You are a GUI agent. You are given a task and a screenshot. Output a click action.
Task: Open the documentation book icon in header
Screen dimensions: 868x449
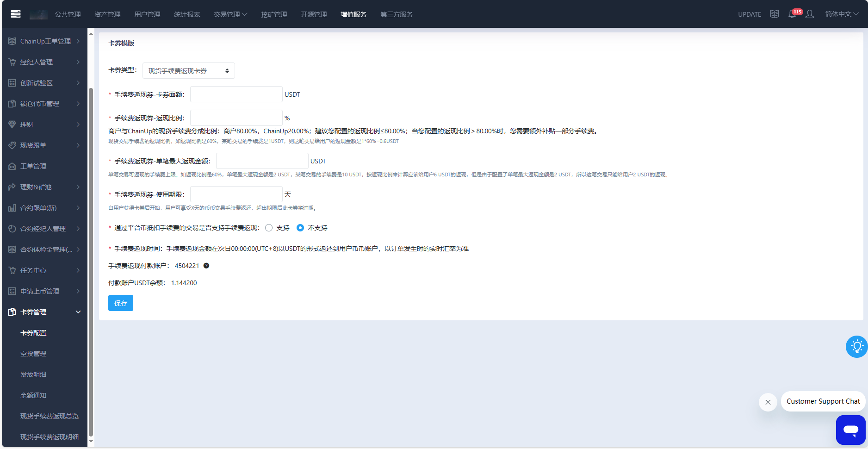[775, 14]
